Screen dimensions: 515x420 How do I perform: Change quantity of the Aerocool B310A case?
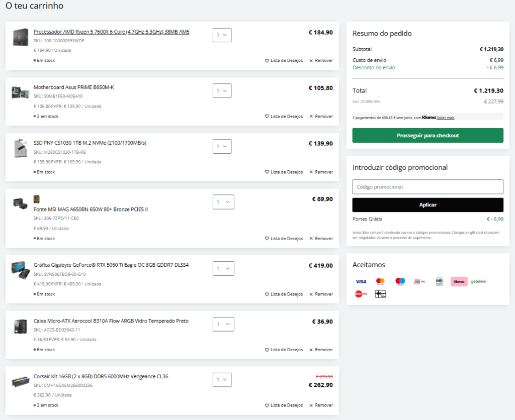pyautogui.click(x=223, y=324)
